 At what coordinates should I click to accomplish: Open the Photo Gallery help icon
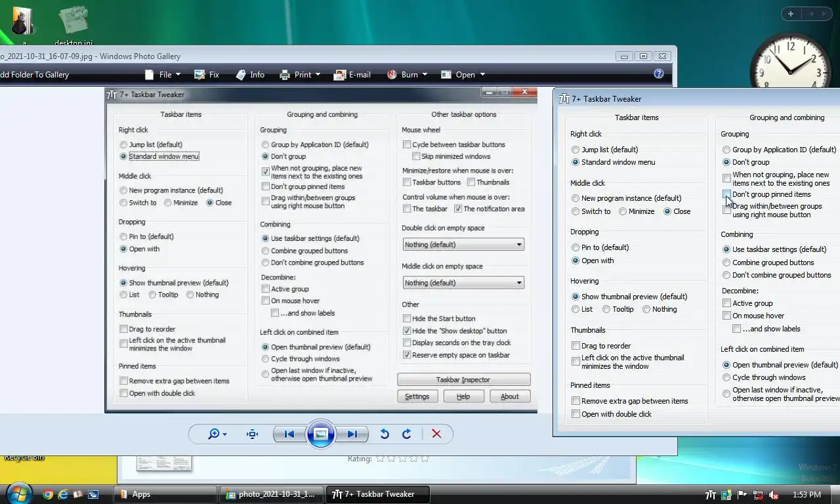tap(659, 74)
